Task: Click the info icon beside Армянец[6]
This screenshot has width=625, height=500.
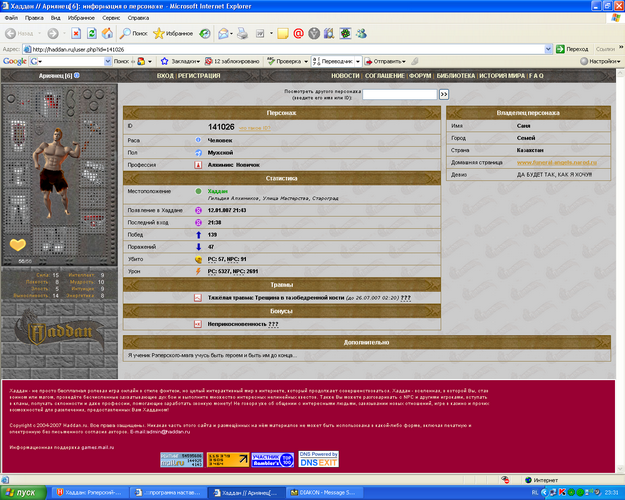Action: (x=77, y=75)
